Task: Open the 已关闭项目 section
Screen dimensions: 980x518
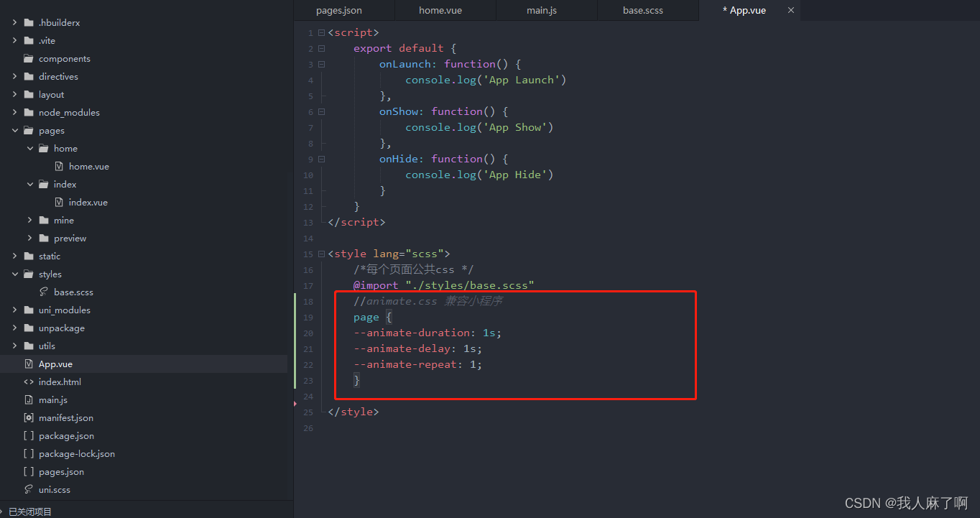Action: [x=30, y=512]
